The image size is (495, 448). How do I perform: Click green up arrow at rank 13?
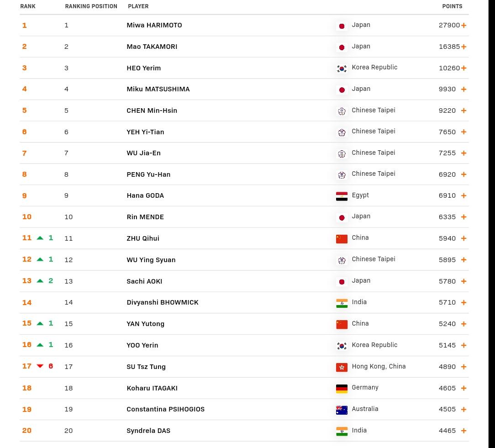point(40,281)
